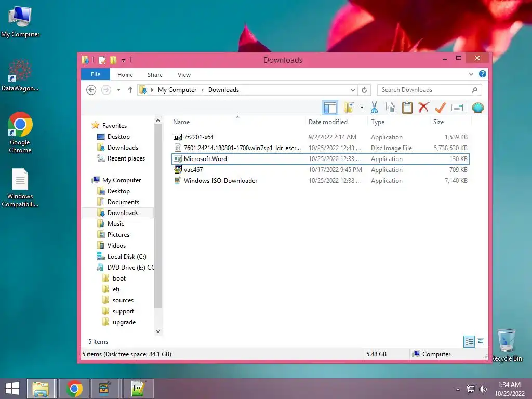Select My Computer in navigation pane
The height and width of the screenshot is (399, 532).
122,180
